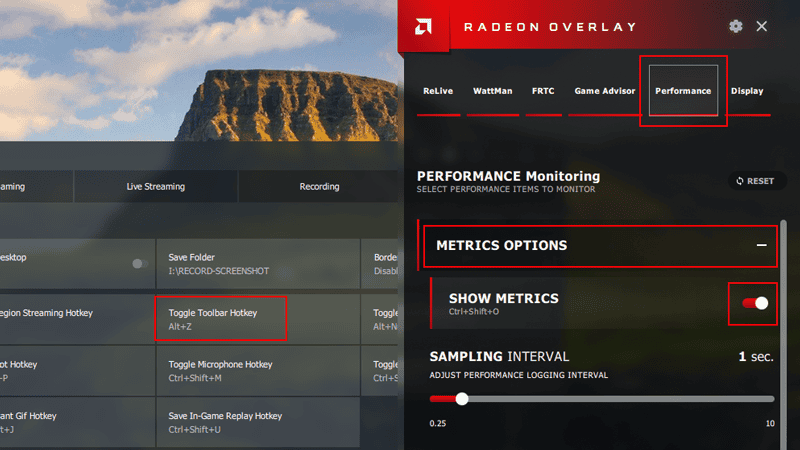Toggle the Record Desktop switch

click(140, 264)
